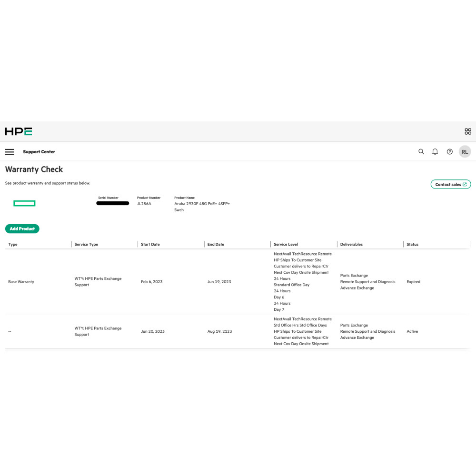Open the RL account avatar

click(465, 151)
